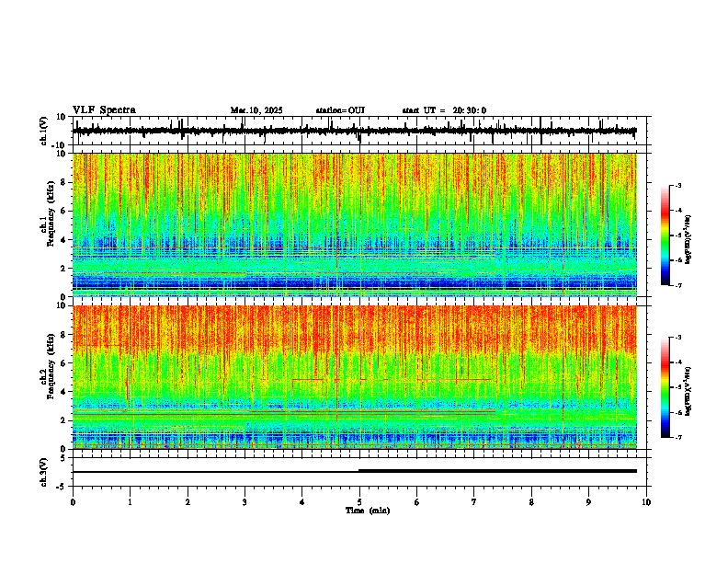Click the ch.3(V) axis label

coord(44,472)
